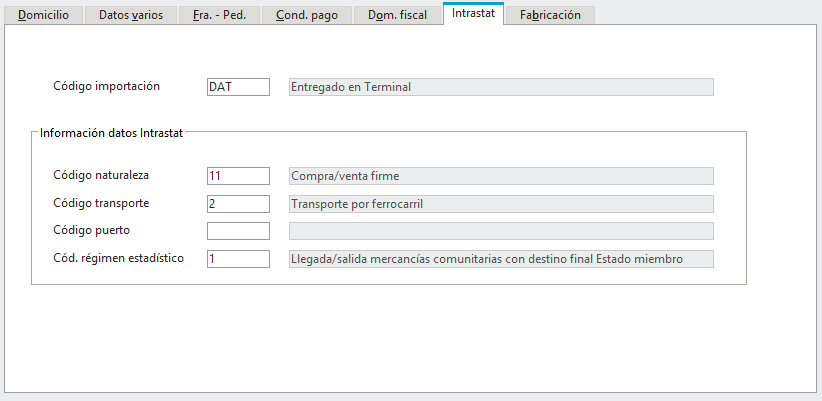Open the Datos varios tab
The image size is (822, 401).
click(131, 15)
